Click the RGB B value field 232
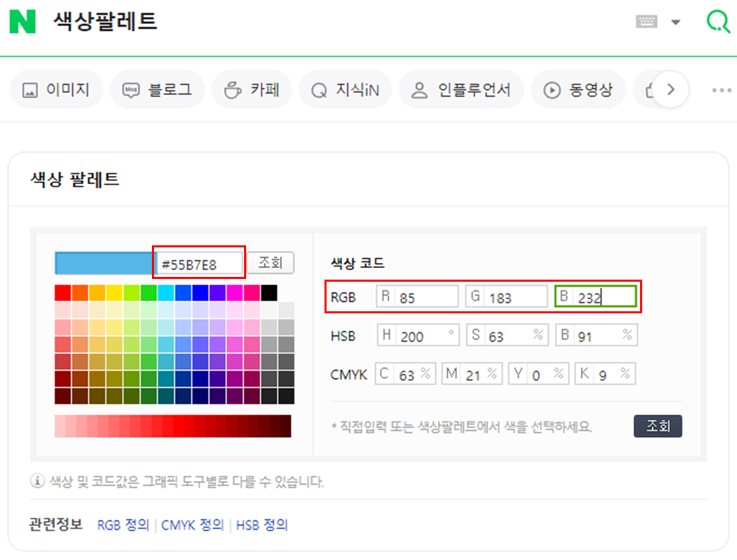The image size is (737, 560). tap(595, 296)
